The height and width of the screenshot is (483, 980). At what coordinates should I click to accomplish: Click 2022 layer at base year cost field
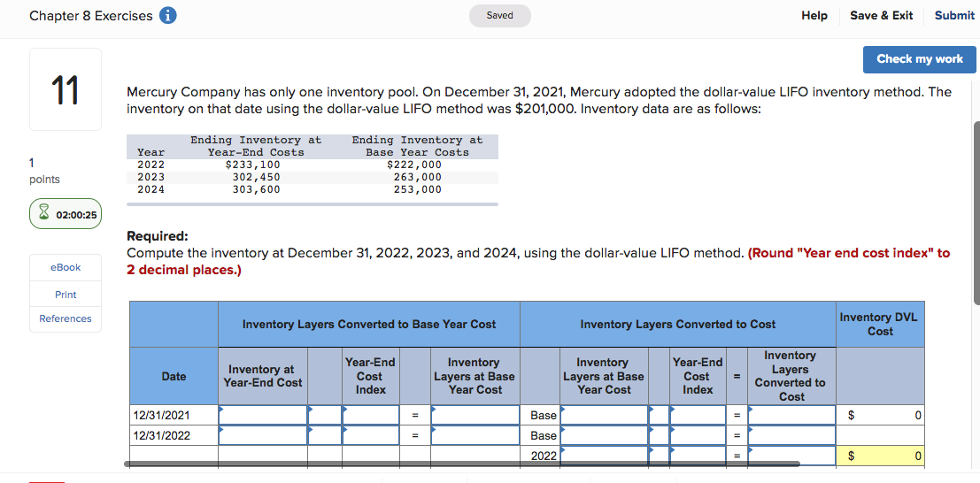604,456
